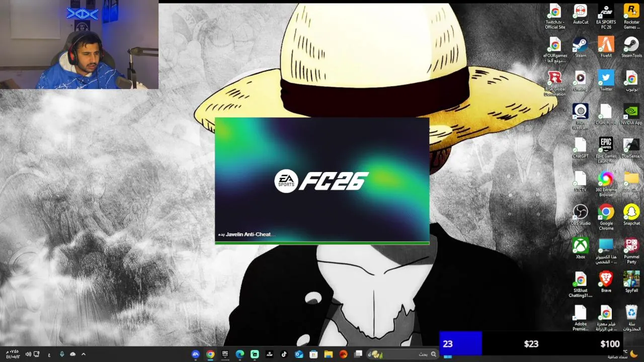Open Chrome from the taskbar
644x362 pixels.
[210, 354]
